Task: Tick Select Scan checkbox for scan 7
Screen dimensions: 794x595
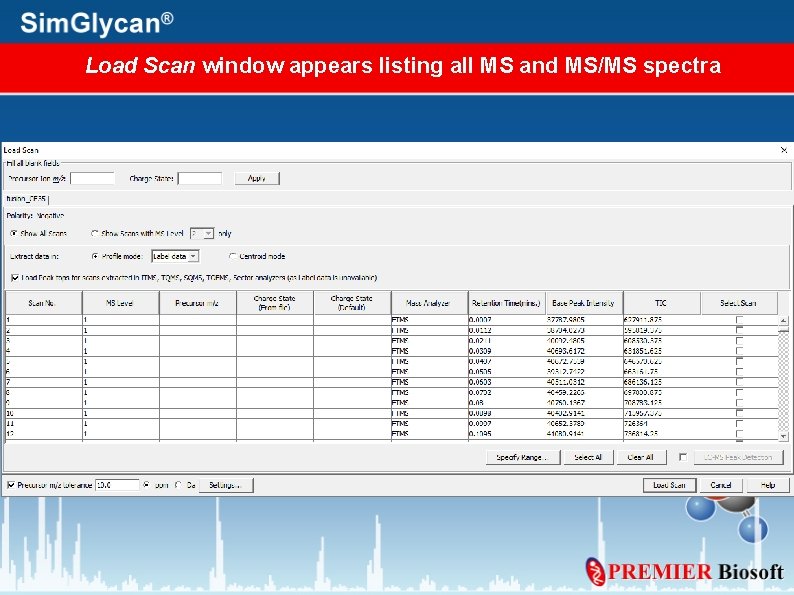Action: coord(739,382)
